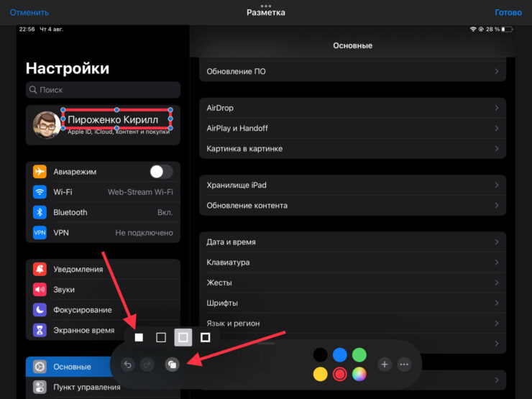Toggle the Авиарежим switch
Viewport: 532px width, 399px height.
pos(160,172)
